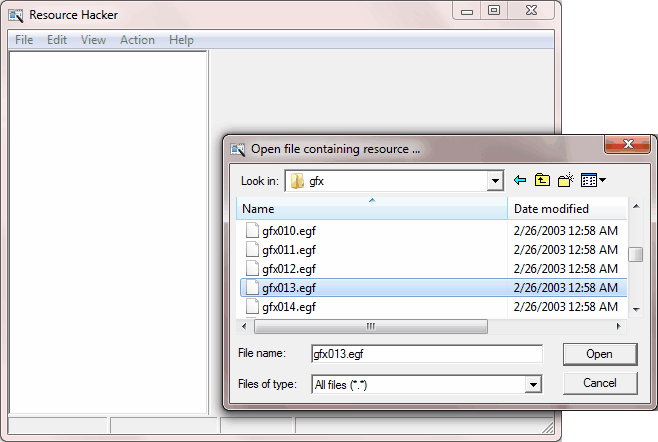Open the View menu in Resource Hacker
The width and height of the screenshot is (658, 442).
(x=93, y=40)
